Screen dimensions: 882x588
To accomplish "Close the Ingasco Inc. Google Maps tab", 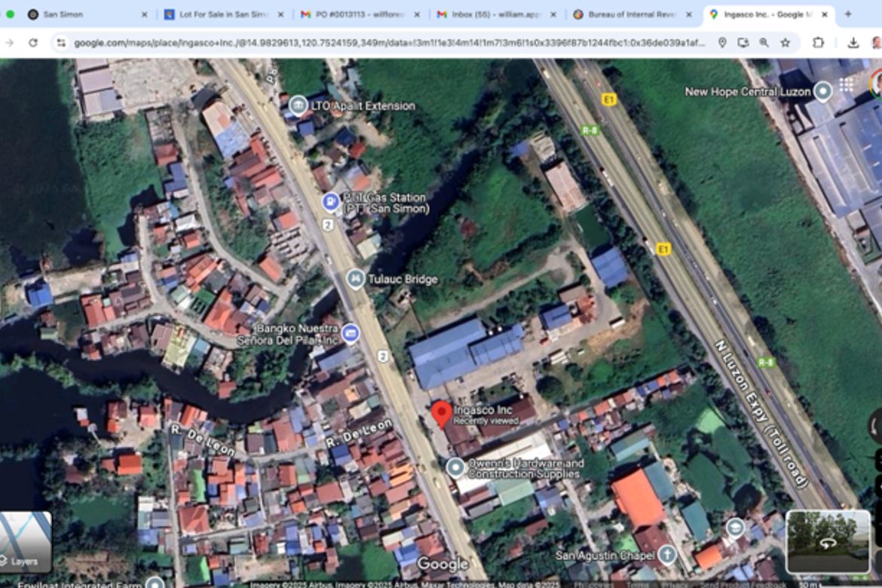I will [825, 14].
